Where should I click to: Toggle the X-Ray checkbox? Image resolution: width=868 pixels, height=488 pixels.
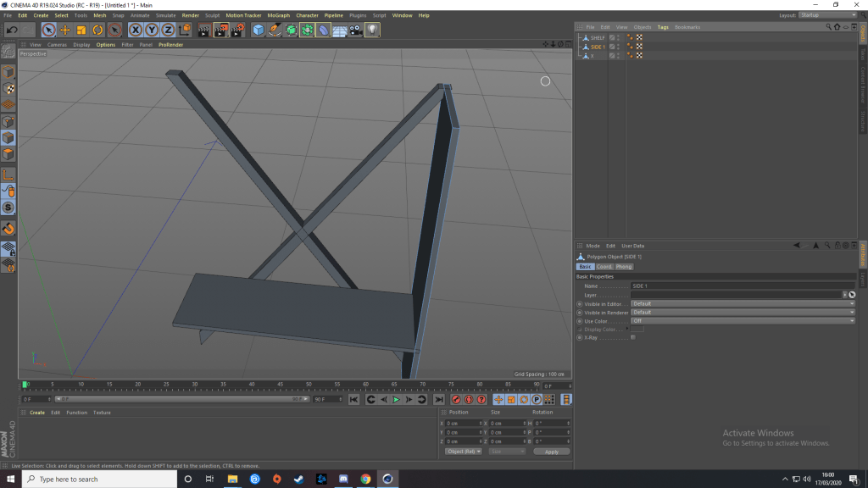coord(632,337)
